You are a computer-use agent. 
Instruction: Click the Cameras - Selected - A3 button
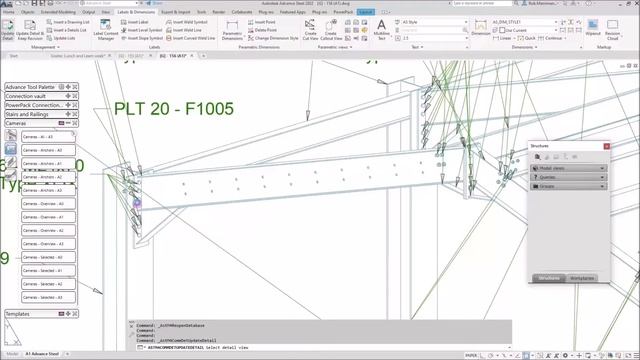(48, 298)
